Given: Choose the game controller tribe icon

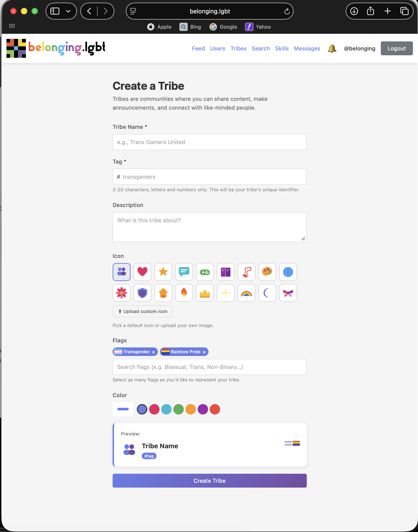Looking at the screenshot, I should pyautogui.click(x=205, y=272).
